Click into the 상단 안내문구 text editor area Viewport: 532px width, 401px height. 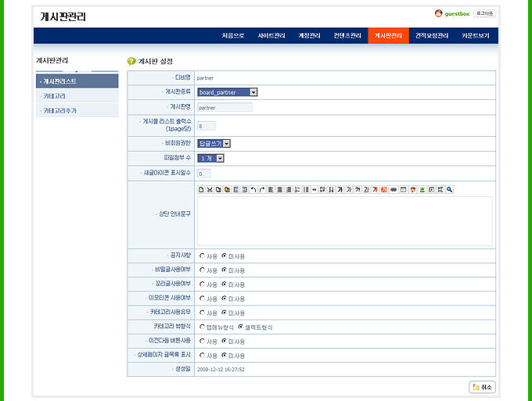344,220
